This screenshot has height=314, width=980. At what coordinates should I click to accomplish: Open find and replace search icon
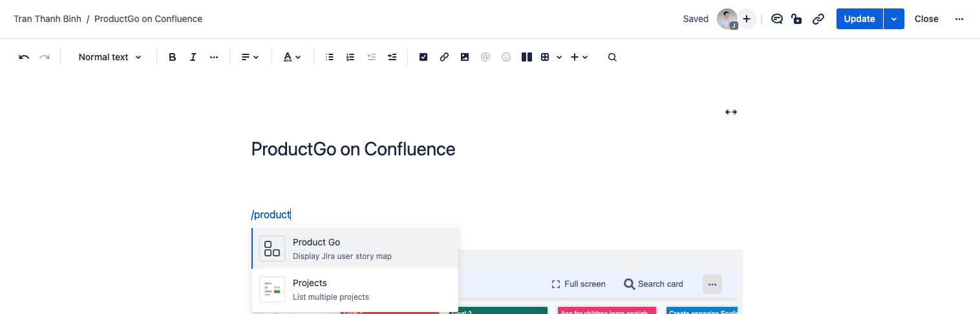pyautogui.click(x=612, y=57)
